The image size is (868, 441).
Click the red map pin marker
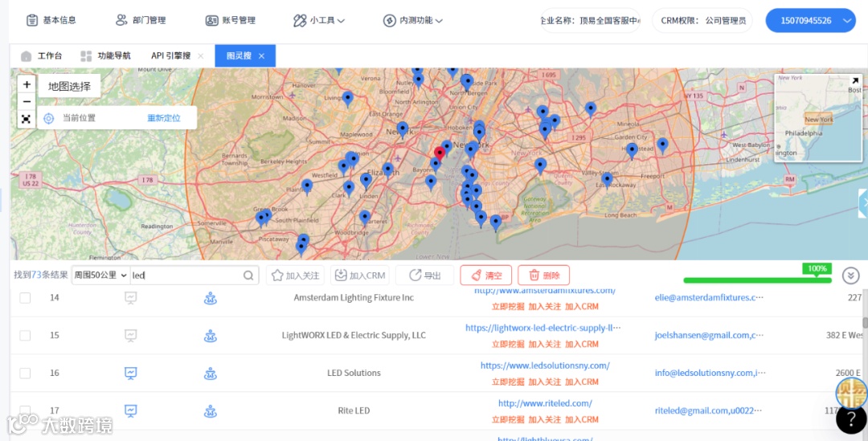pos(440,153)
